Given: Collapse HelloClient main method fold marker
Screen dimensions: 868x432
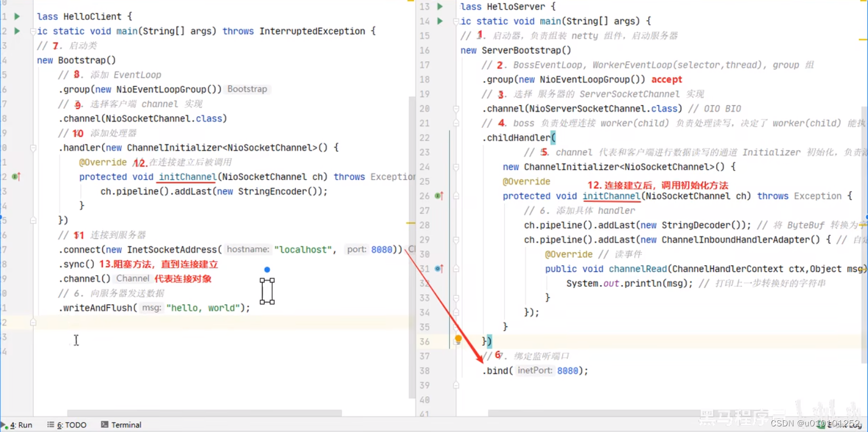Looking at the screenshot, I should tap(33, 31).
